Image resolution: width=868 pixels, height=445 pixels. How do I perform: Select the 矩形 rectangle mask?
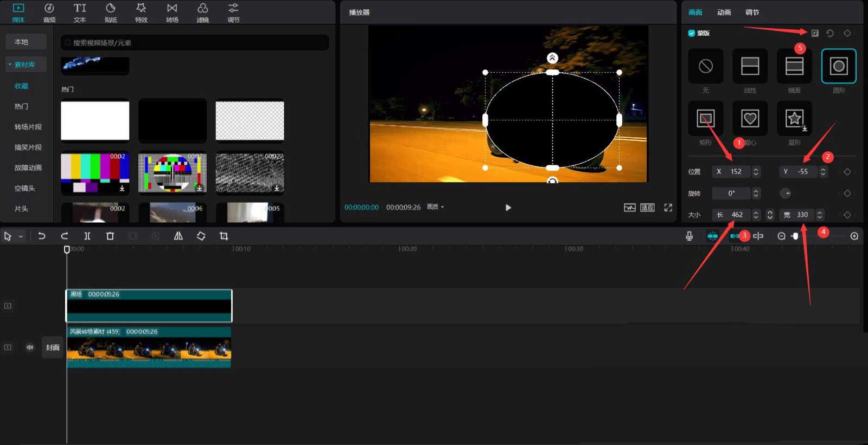point(706,118)
